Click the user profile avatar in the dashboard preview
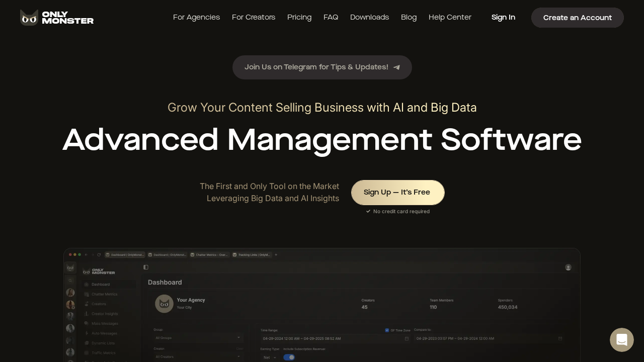This screenshot has height=362, width=644. (568, 267)
